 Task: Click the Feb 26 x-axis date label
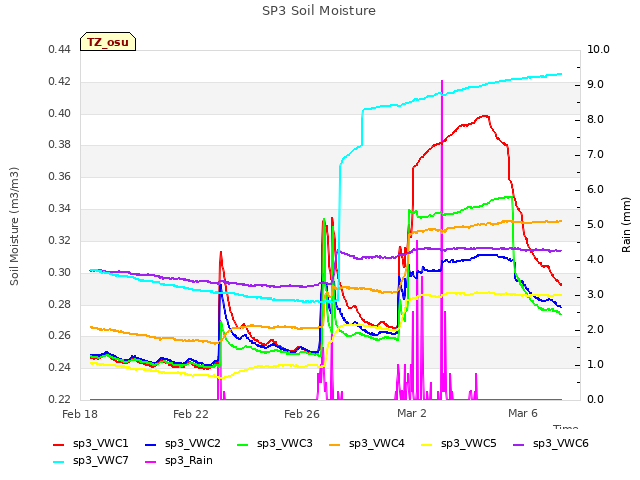(x=302, y=414)
